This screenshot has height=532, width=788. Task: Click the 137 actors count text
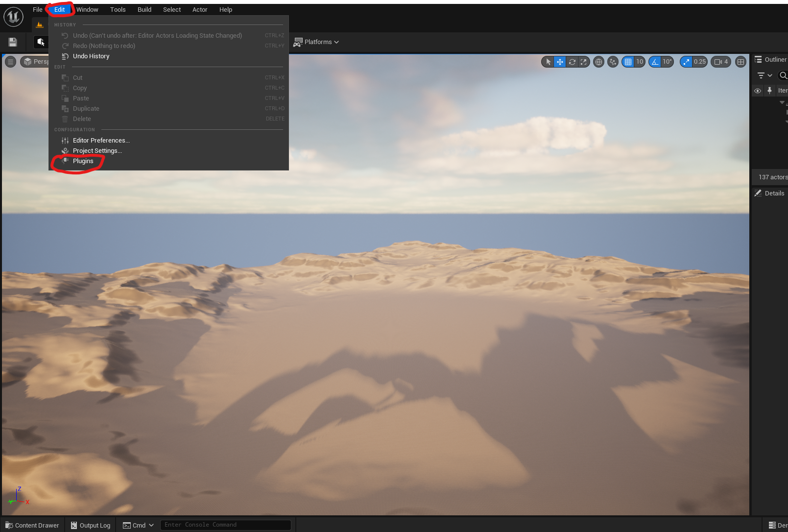coord(773,177)
